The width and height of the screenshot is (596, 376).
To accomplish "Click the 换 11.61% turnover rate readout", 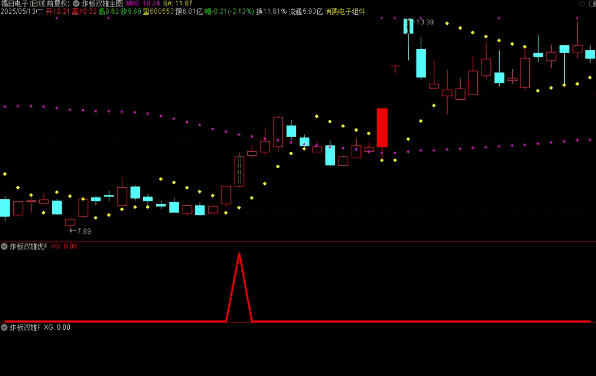I will (271, 12).
